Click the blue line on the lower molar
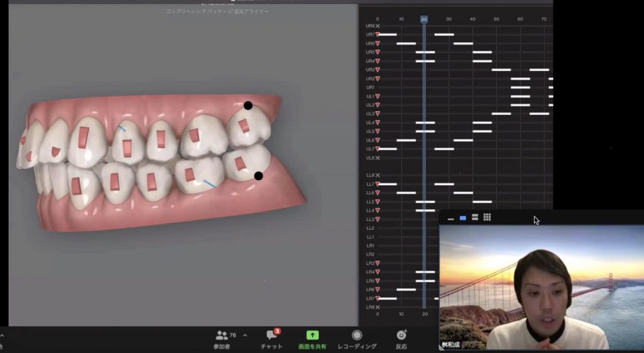 click(x=209, y=183)
